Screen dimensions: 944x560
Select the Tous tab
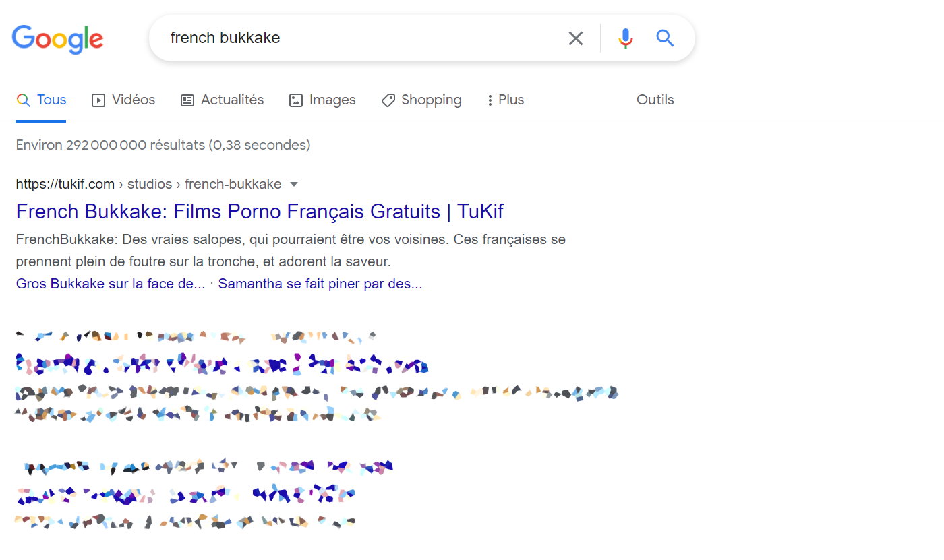pyautogui.click(x=41, y=100)
